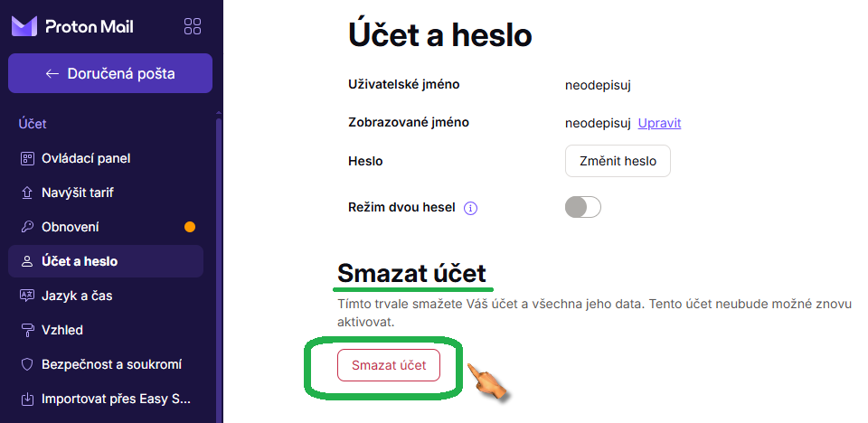Click the Ovládací panel dashboard icon
The height and width of the screenshot is (423, 868).
[27, 159]
